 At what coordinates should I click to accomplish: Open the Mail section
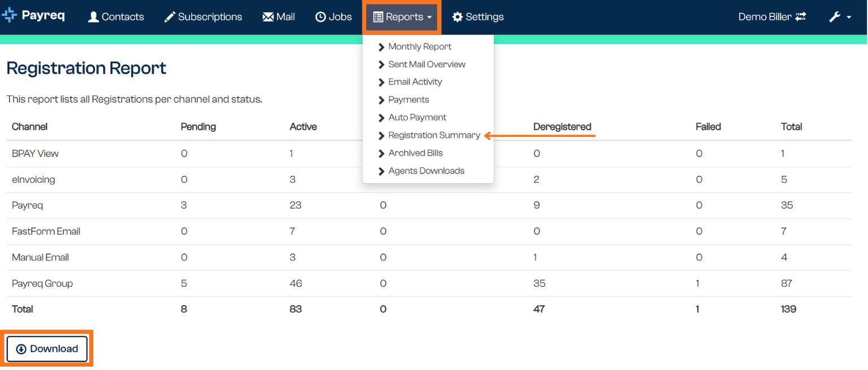[279, 17]
